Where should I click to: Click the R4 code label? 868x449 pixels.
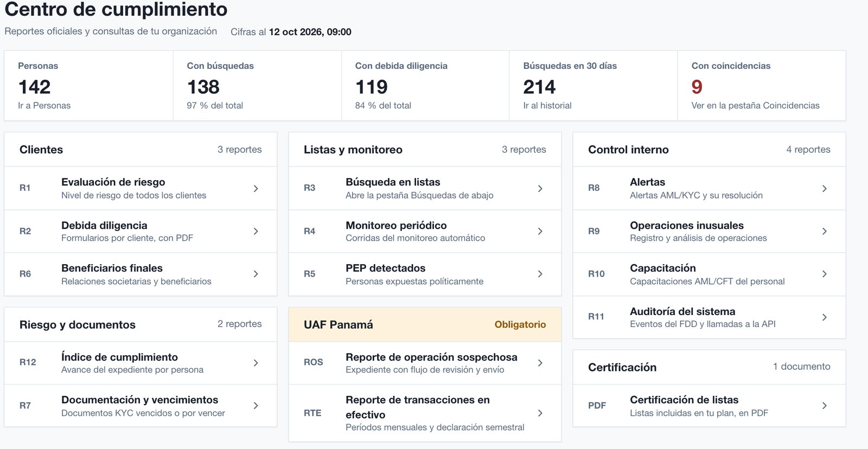pos(309,231)
